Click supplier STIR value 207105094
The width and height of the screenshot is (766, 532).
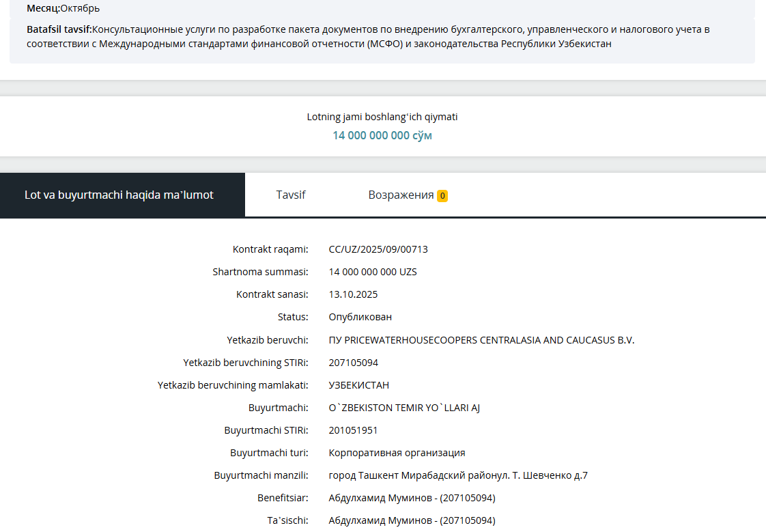point(353,363)
